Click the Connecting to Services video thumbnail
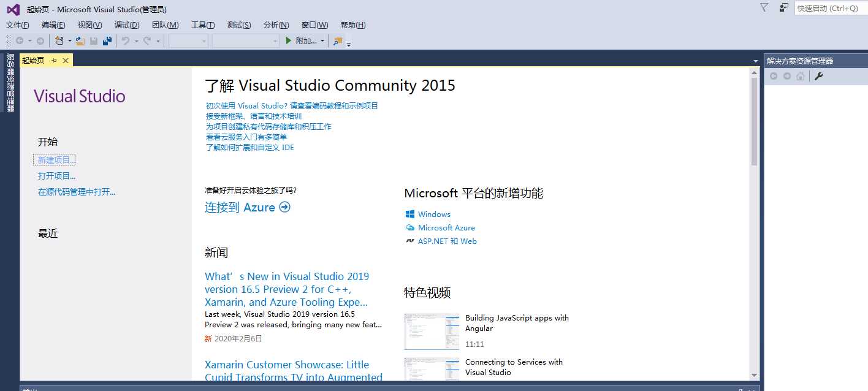Viewport: 868px width, 391px height. pyautogui.click(x=432, y=369)
